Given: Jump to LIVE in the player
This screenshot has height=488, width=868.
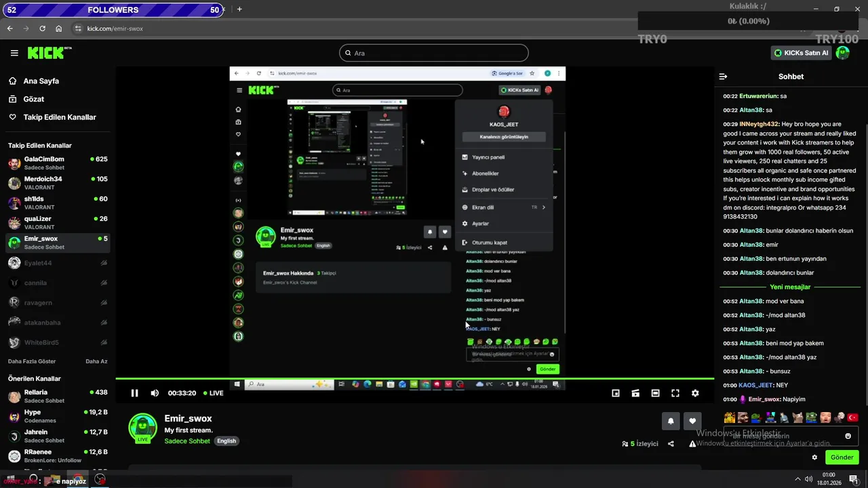Looking at the screenshot, I should pyautogui.click(x=212, y=393).
